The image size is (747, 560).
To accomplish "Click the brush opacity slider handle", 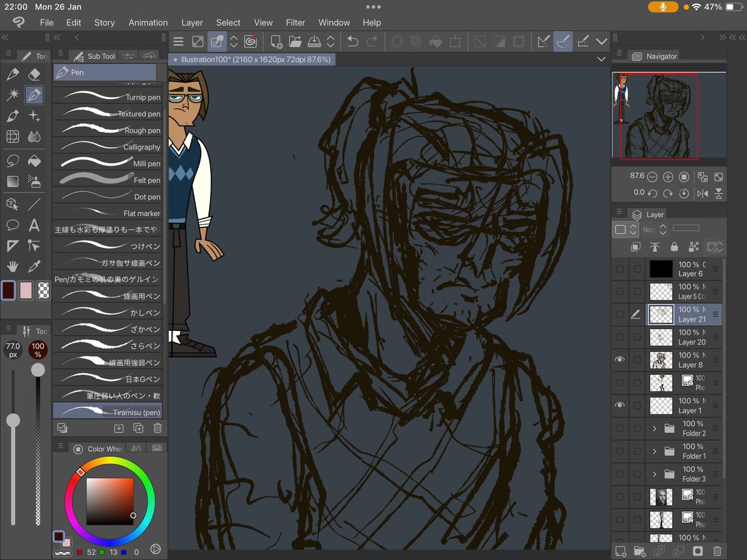I will point(38,370).
